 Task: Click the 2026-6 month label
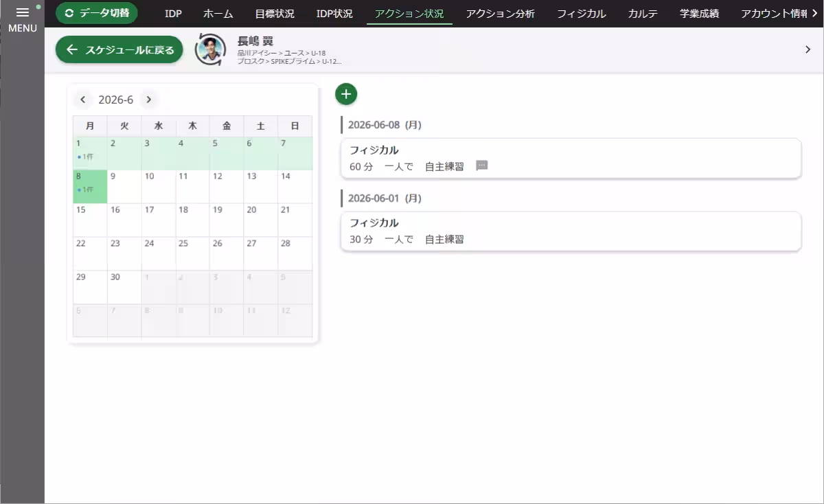116,100
